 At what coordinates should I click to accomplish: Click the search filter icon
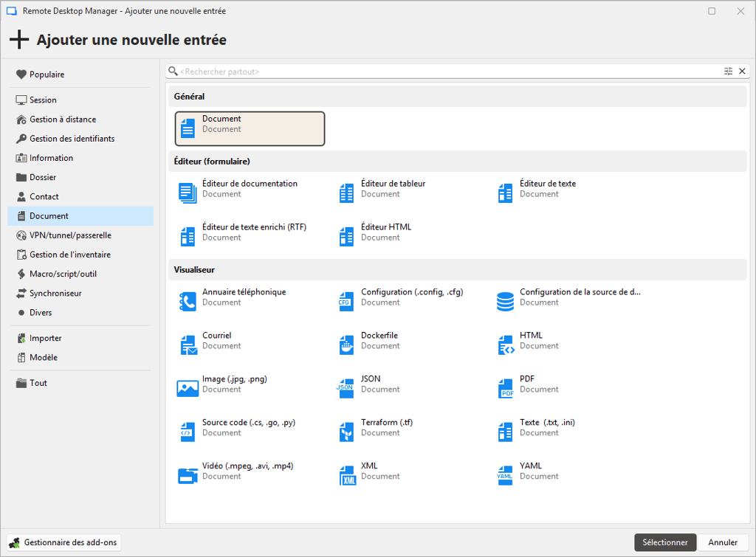click(x=728, y=71)
